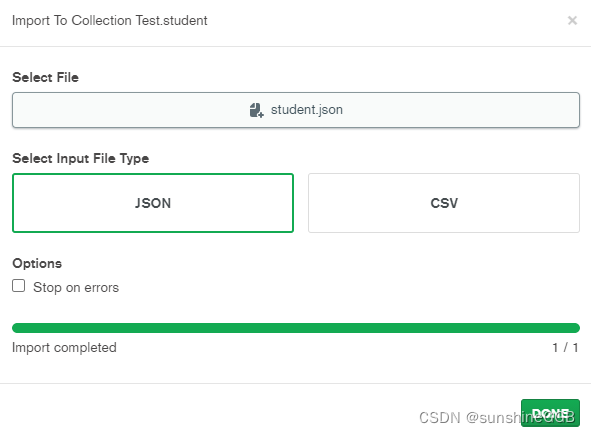Click the Options section heading

pyautogui.click(x=37, y=263)
